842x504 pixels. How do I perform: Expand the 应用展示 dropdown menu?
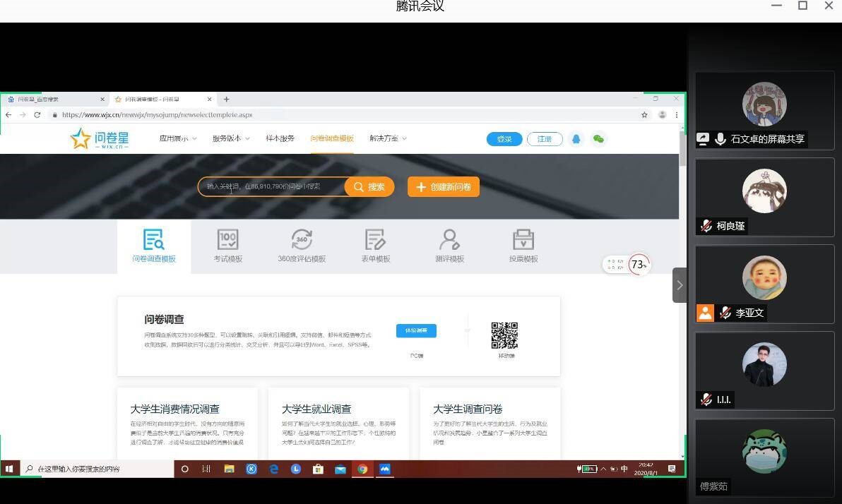pos(177,139)
